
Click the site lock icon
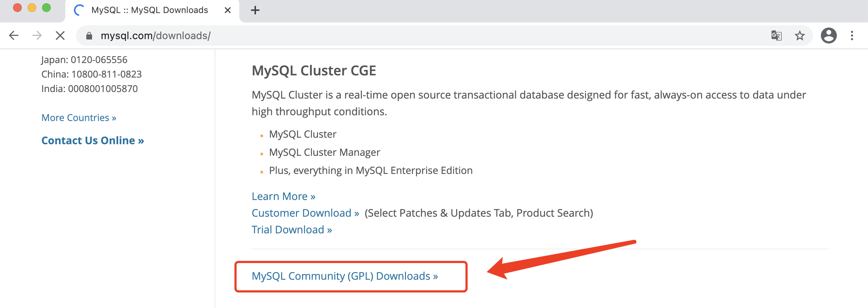(89, 36)
